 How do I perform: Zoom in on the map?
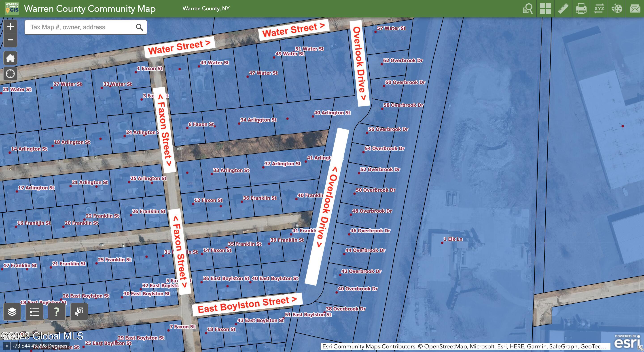point(10,26)
